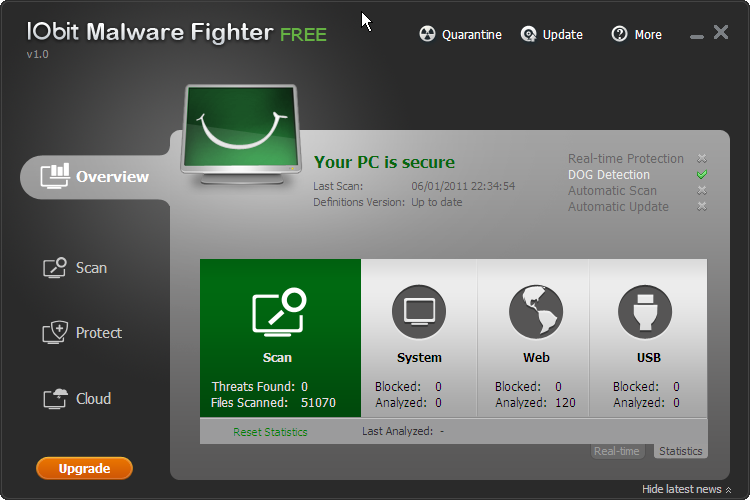
Task: Collapse news via Hide latest news arrow
Action: pos(728,489)
